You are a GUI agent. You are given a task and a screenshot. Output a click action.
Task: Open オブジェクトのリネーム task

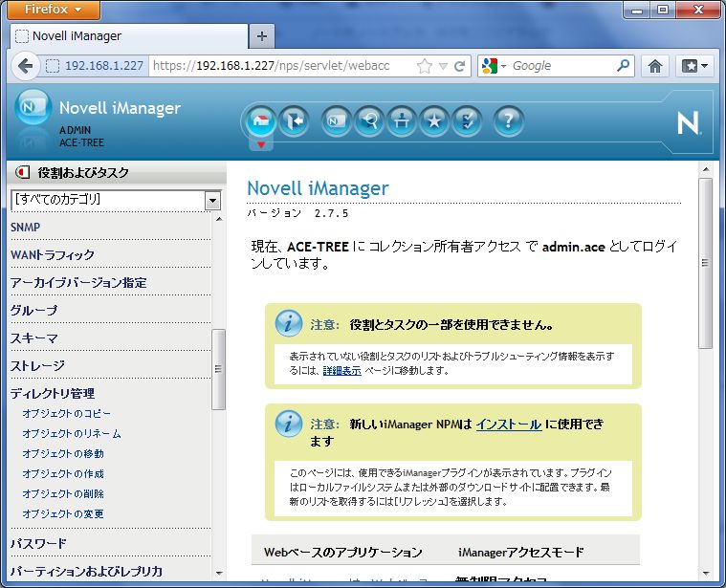(72, 434)
